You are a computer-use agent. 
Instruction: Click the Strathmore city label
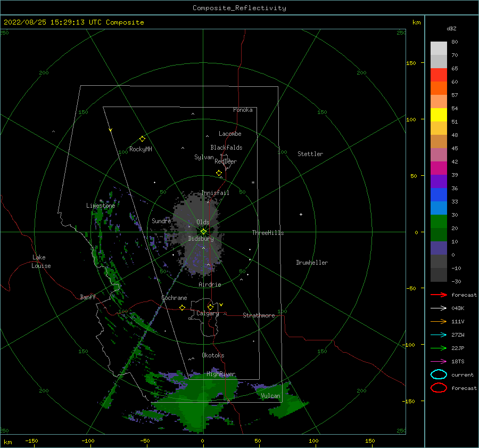coord(259,315)
